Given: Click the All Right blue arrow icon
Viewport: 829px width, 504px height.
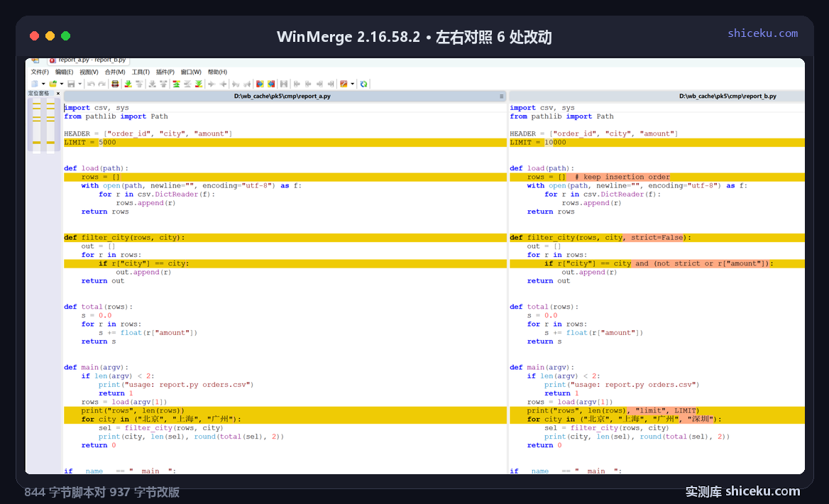Looking at the screenshot, I should [x=259, y=84].
